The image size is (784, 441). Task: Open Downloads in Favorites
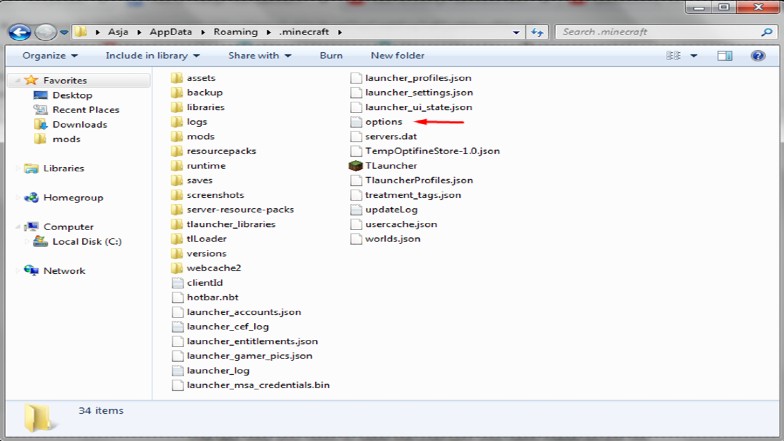pyautogui.click(x=80, y=124)
